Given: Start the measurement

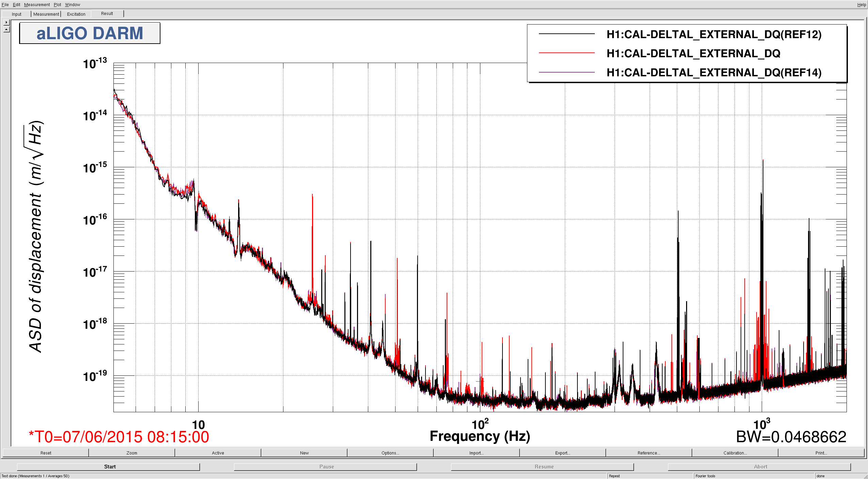Looking at the screenshot, I should click(108, 466).
